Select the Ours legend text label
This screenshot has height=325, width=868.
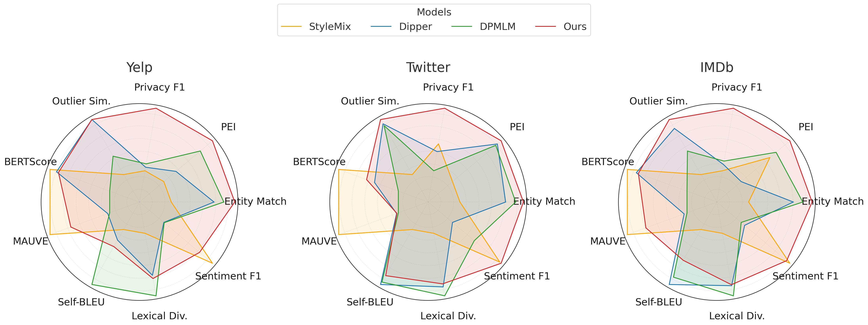point(575,27)
